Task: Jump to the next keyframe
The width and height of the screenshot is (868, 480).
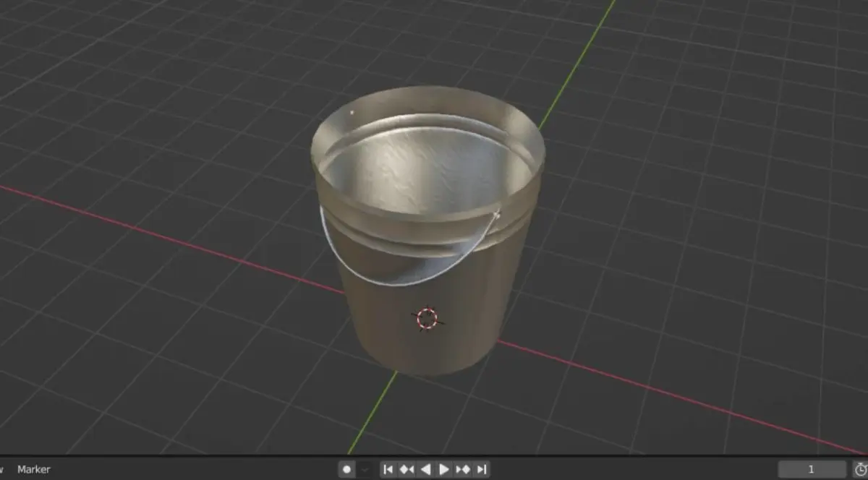Action: pos(463,469)
